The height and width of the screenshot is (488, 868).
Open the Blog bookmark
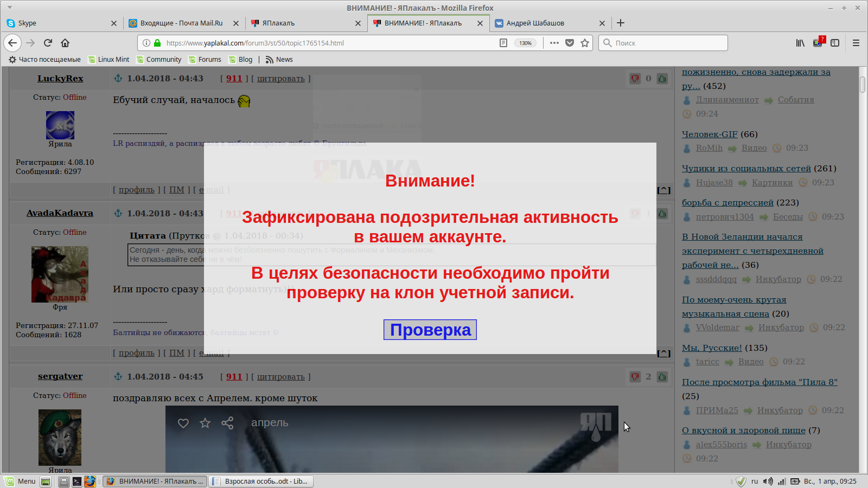click(x=240, y=60)
